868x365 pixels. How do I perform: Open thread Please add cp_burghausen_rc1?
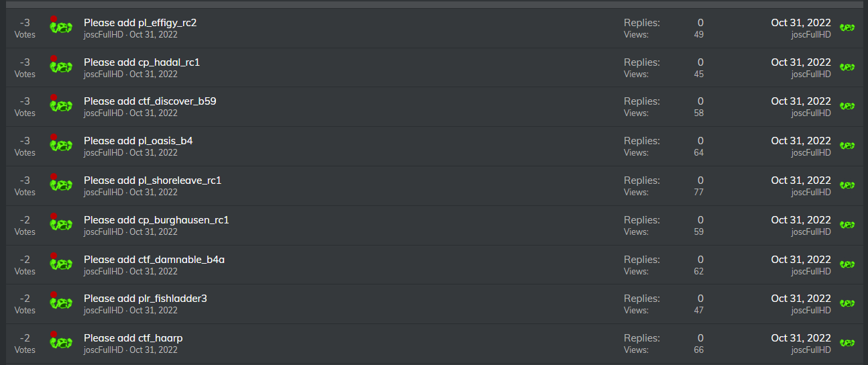click(156, 220)
